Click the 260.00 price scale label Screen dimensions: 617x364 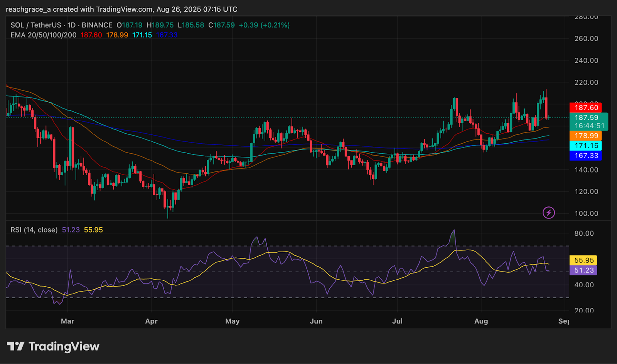point(586,39)
